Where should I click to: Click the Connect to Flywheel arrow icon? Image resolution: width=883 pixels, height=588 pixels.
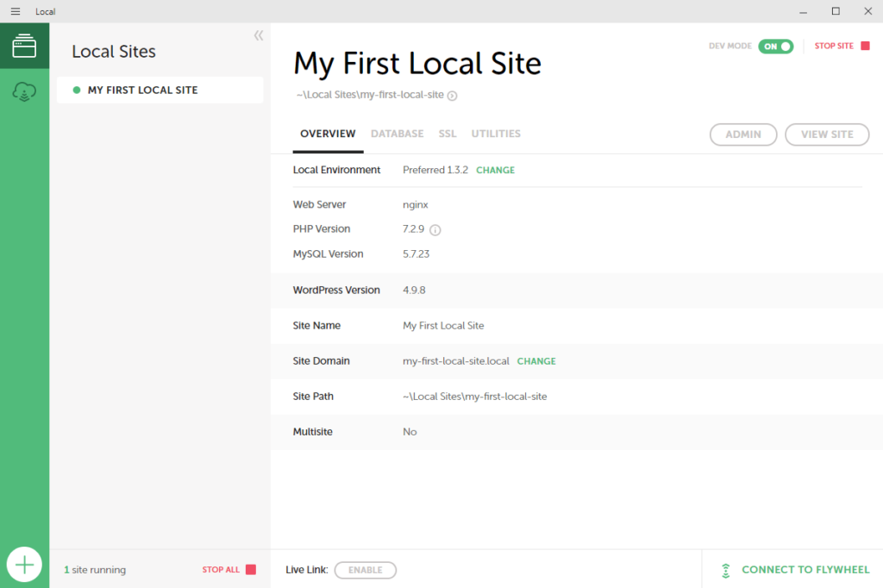click(x=723, y=569)
